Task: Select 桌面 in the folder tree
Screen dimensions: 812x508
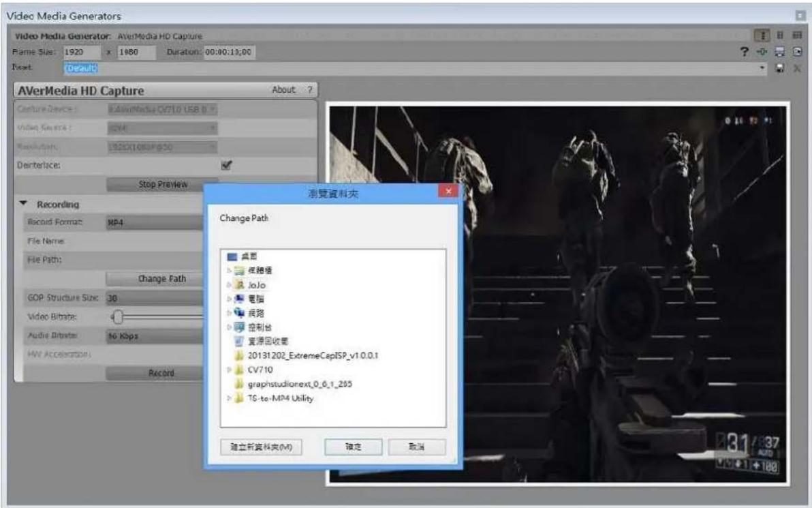Action: [x=249, y=256]
